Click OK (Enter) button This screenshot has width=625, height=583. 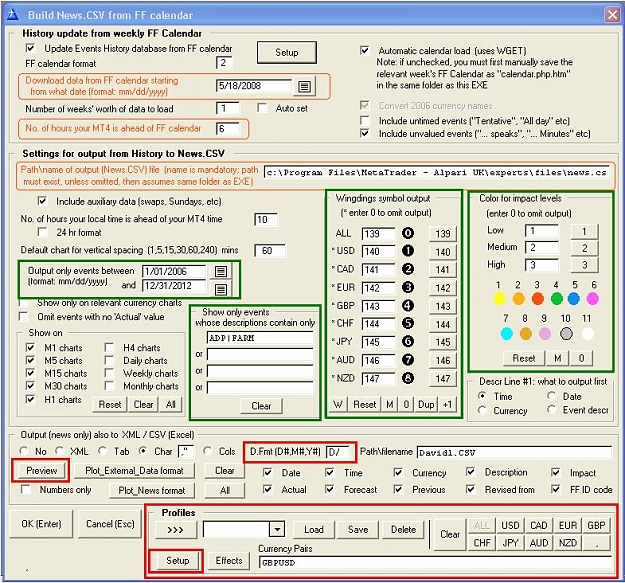click(41, 524)
